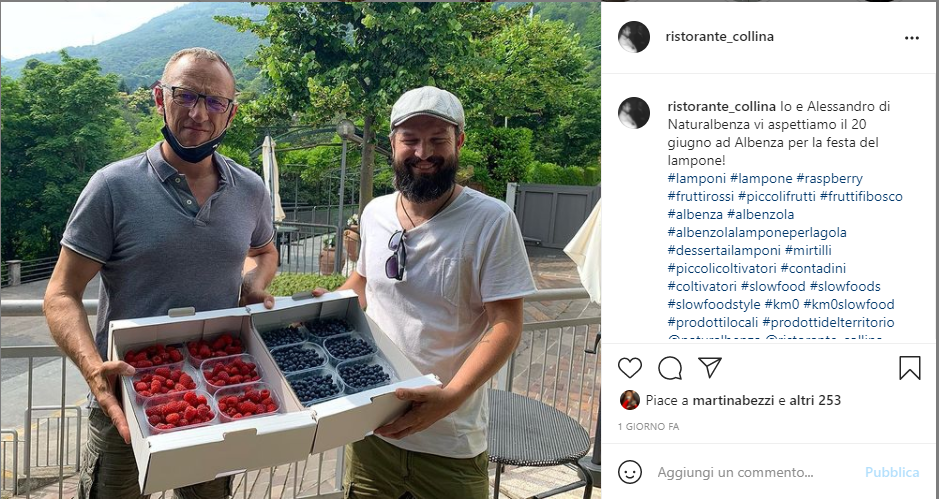This screenshot has width=939, height=499.
Task: Click the liker's small avatar
Action: (629, 400)
